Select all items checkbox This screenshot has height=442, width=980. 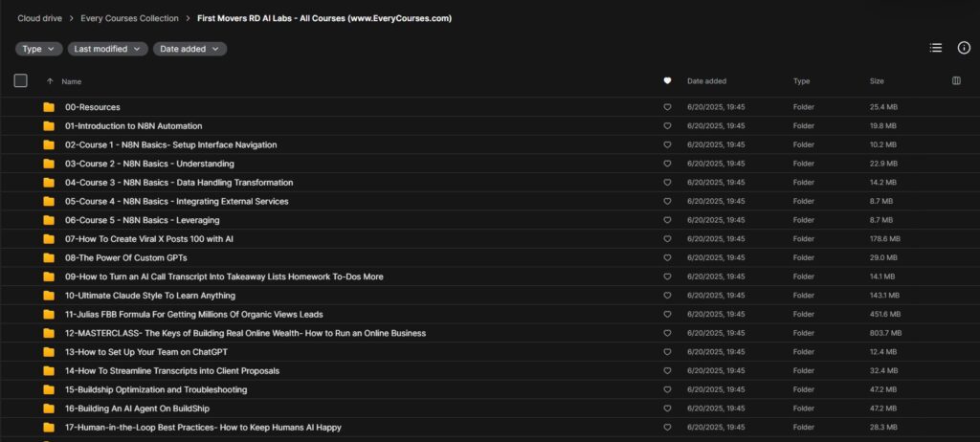pos(21,80)
